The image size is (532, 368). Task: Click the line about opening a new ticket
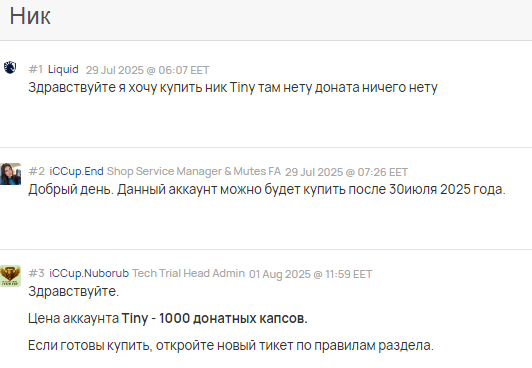click(x=231, y=346)
